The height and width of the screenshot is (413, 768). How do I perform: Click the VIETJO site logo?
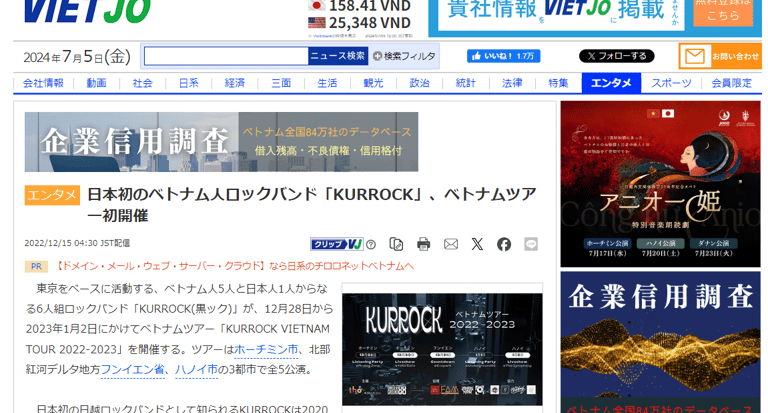(x=87, y=11)
